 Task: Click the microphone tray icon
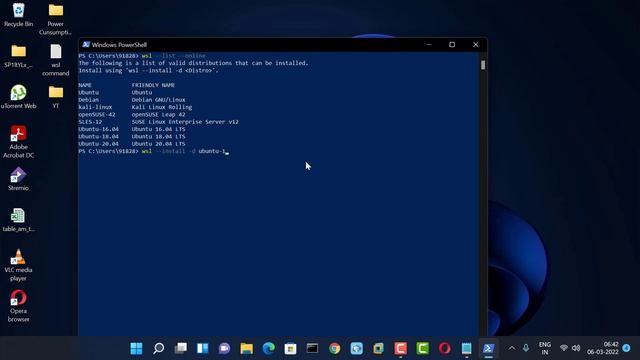(526, 348)
